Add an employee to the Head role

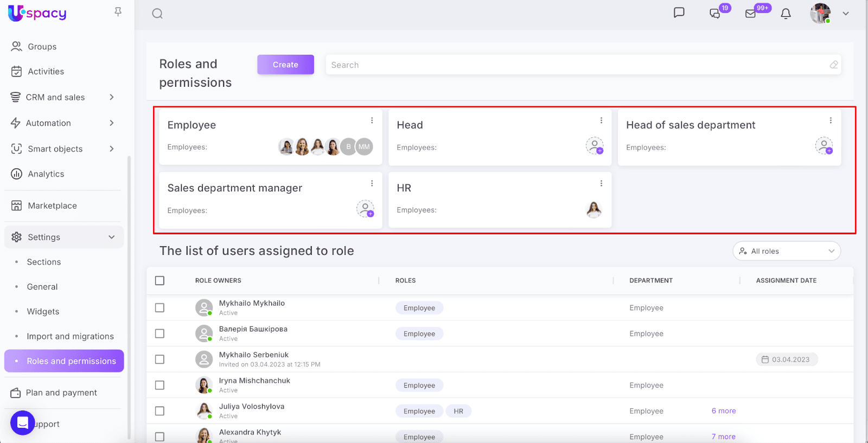595,146
